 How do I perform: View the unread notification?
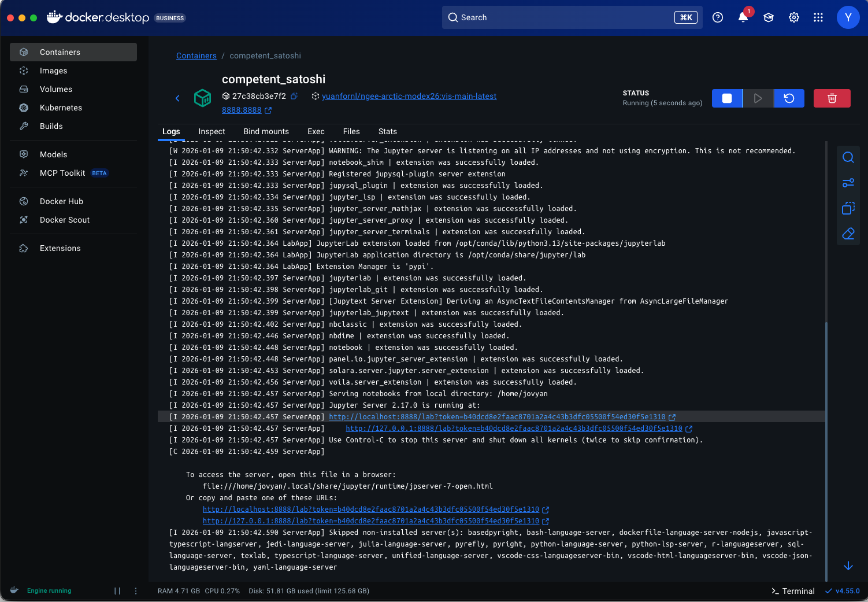(743, 17)
